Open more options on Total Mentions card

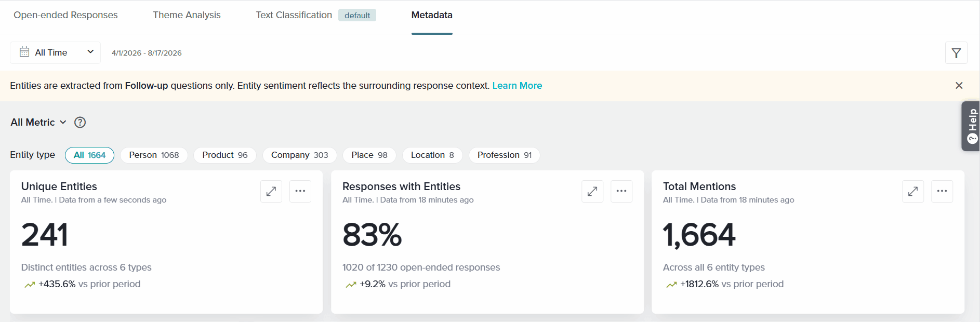(942, 192)
